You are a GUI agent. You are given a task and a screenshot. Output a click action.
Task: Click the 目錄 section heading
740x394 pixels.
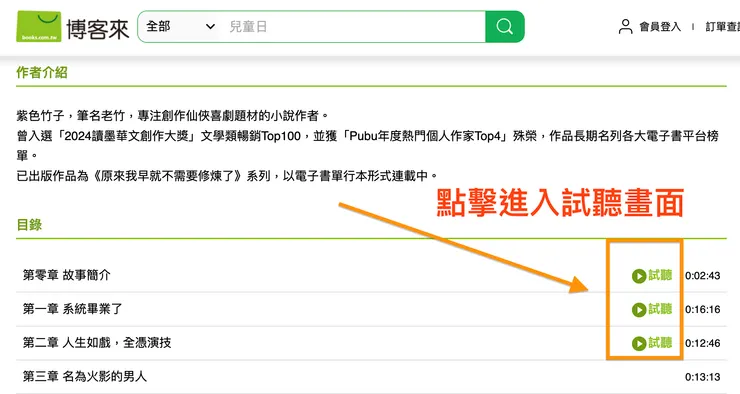point(29,225)
